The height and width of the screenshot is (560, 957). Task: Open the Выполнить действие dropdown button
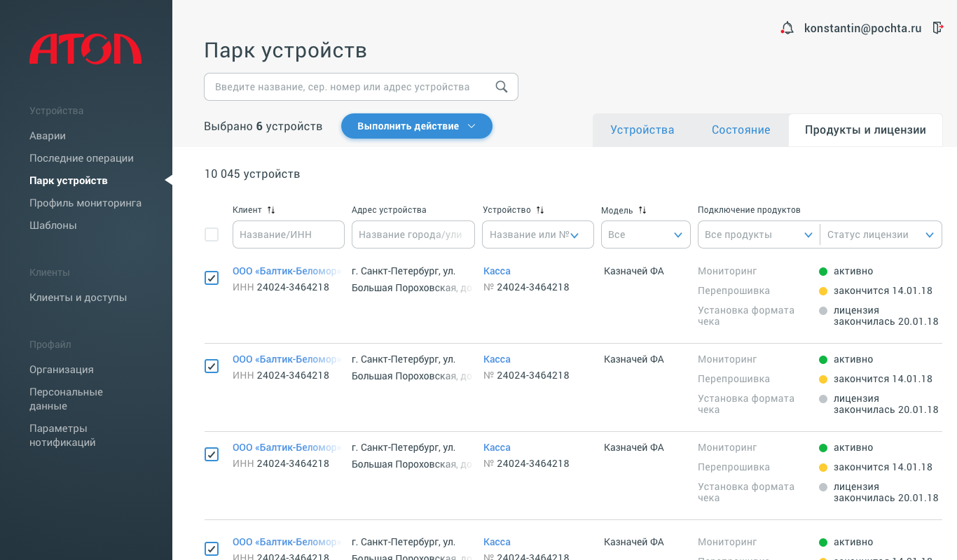point(417,126)
